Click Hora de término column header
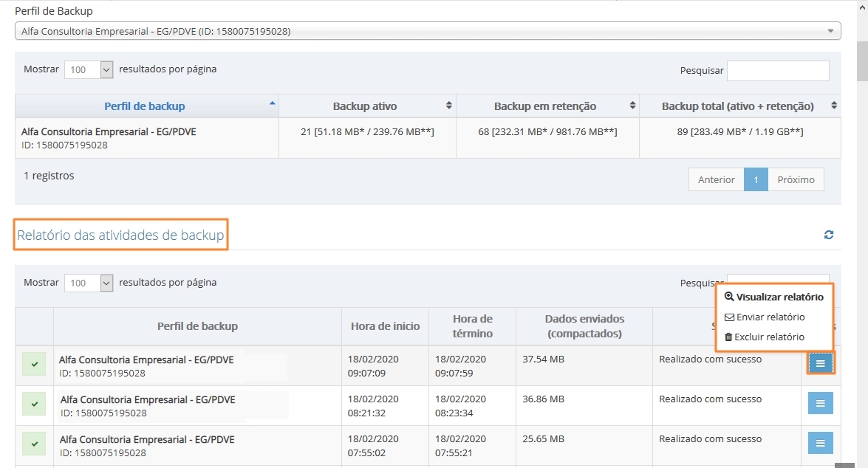The image size is (868, 468). click(472, 326)
